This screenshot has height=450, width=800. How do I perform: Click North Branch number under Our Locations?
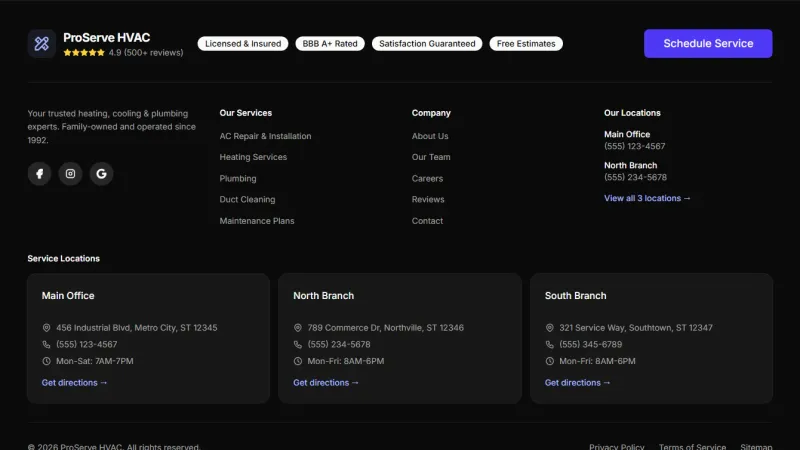point(635,178)
